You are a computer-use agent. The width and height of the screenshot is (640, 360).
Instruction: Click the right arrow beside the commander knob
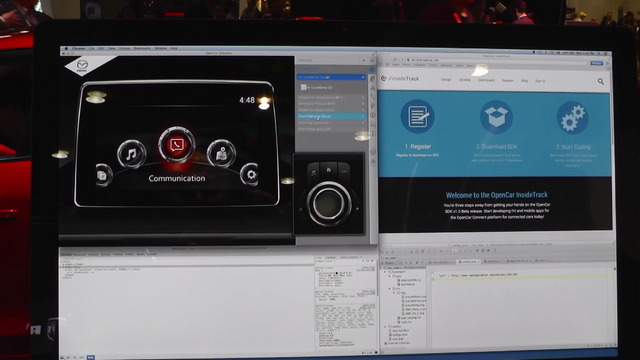[x=357, y=209]
